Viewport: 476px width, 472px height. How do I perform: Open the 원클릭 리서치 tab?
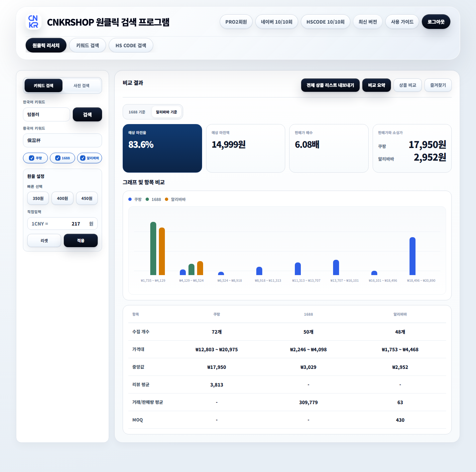tap(46, 45)
